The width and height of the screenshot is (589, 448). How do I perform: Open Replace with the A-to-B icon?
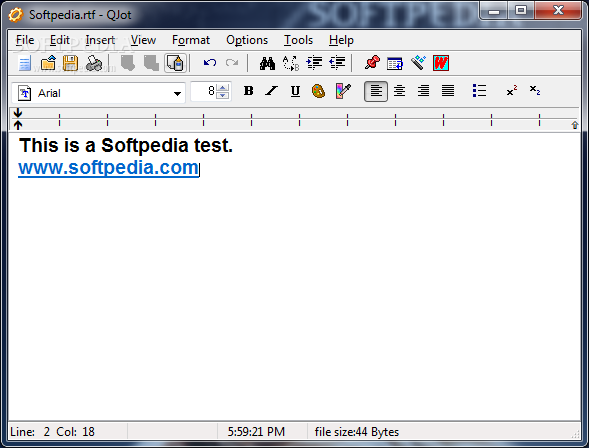pyautogui.click(x=291, y=63)
